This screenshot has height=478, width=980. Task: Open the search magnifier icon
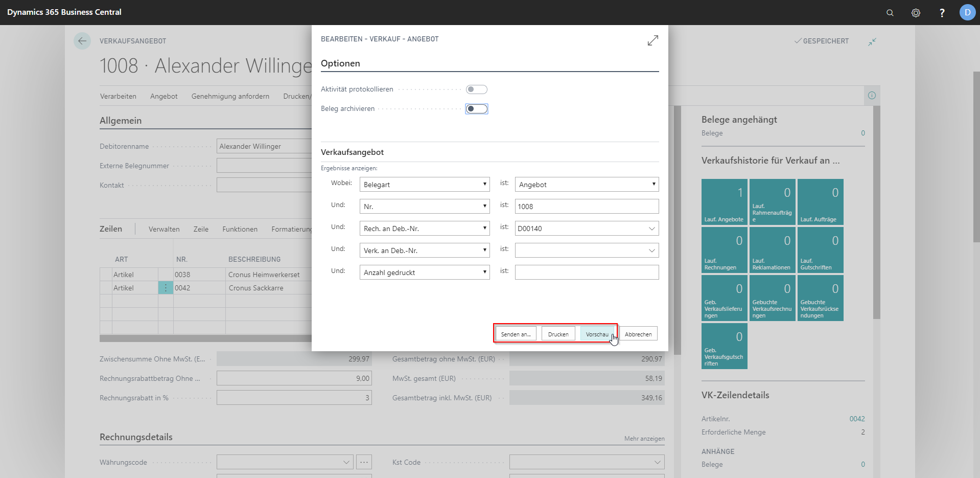coord(890,13)
